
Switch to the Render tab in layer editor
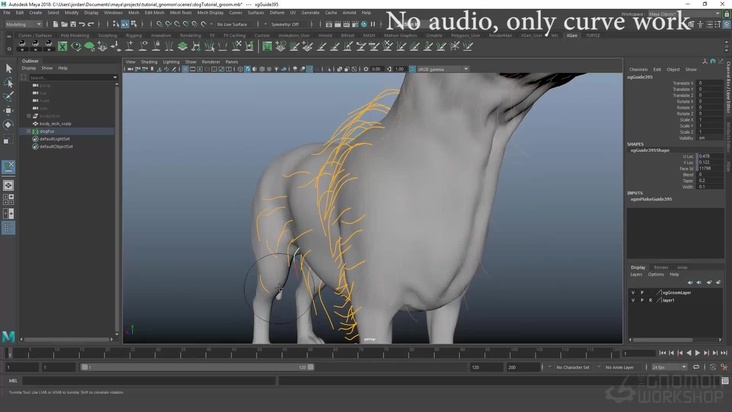(661, 267)
